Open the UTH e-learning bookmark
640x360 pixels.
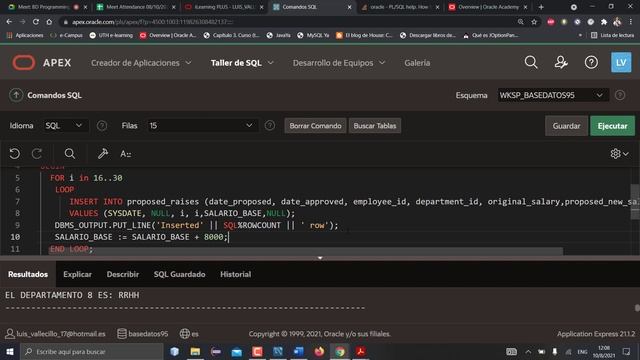[x=111, y=36]
